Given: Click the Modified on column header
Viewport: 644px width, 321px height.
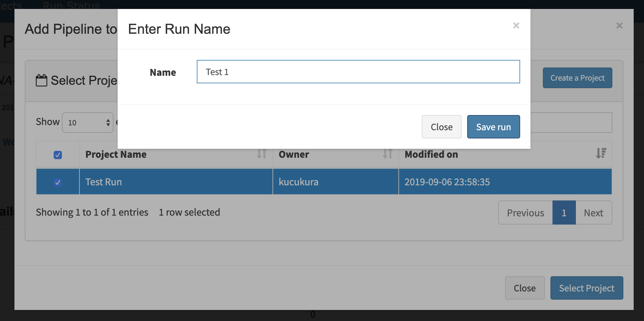Looking at the screenshot, I should coord(505,154).
